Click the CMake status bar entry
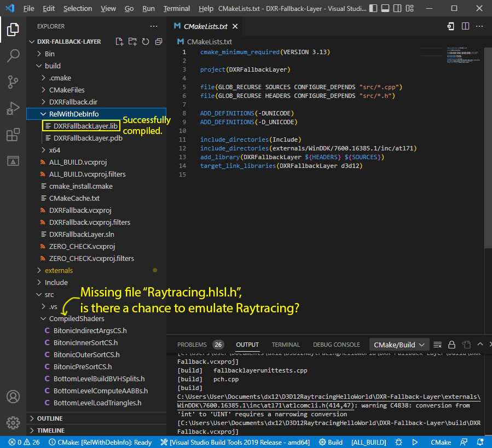The height and width of the screenshot is (448, 492). coord(441,443)
